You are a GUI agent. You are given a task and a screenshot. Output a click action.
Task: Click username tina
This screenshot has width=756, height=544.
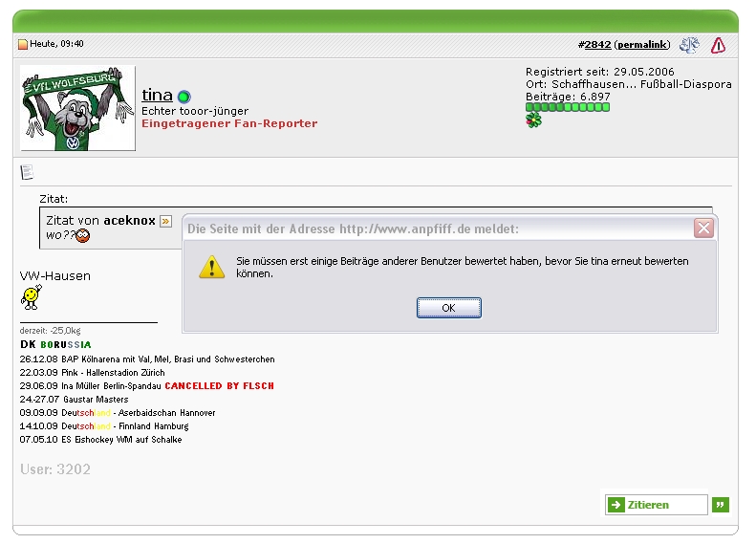click(x=157, y=95)
